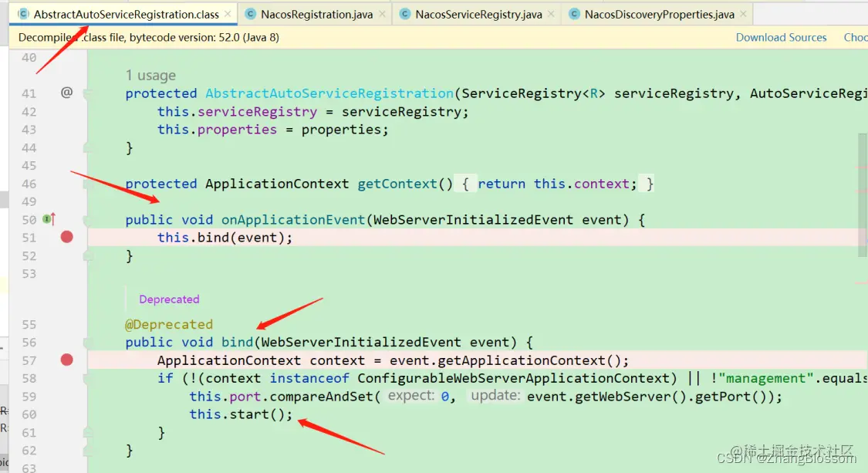Viewport: 868px width, 473px height.
Task: Click the getContext method name
Action: [397, 184]
